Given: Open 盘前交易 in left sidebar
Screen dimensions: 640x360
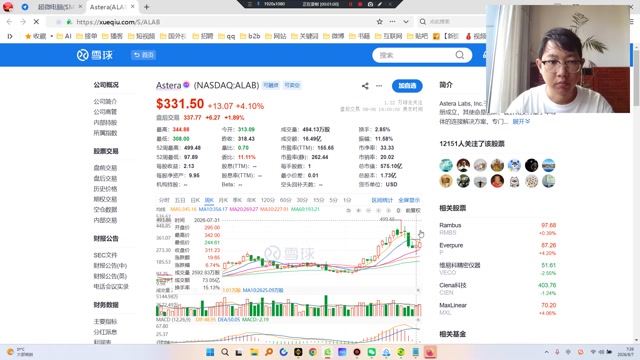Looking at the screenshot, I should tap(105, 168).
